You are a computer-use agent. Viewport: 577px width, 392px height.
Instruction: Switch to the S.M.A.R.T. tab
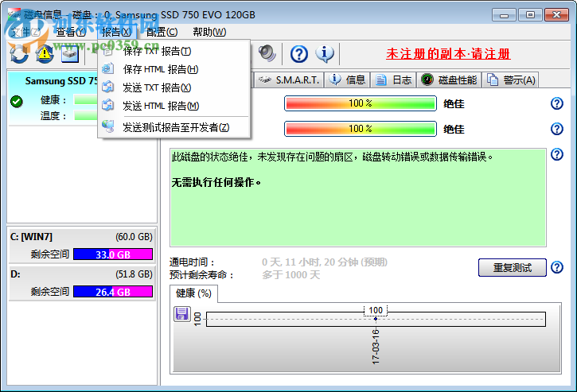pyautogui.click(x=289, y=80)
